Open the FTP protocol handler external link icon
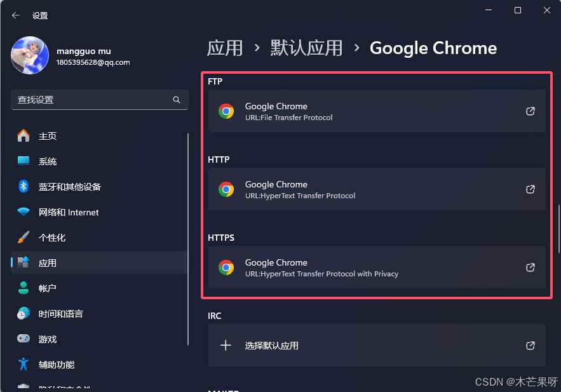 point(530,111)
